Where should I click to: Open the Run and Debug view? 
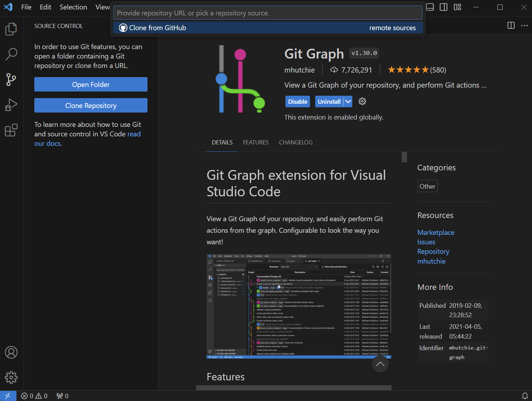(11, 105)
